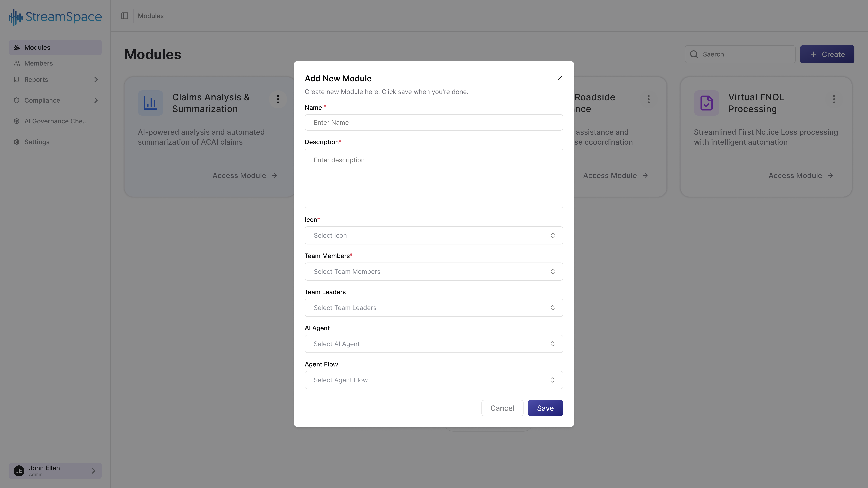Click the John Ellen user name
Screen dimensions: 868x488
tap(44, 468)
